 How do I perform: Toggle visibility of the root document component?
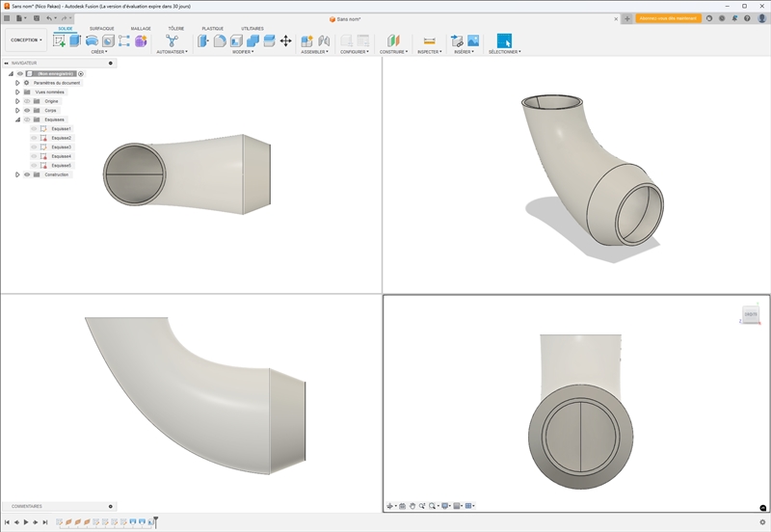click(x=20, y=74)
